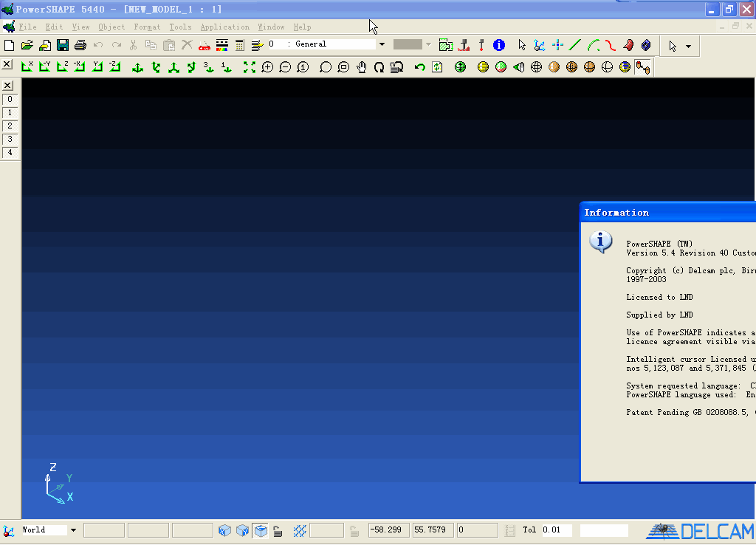Open the gray color selector dropdown
The width and height of the screenshot is (756, 545).
429,44
